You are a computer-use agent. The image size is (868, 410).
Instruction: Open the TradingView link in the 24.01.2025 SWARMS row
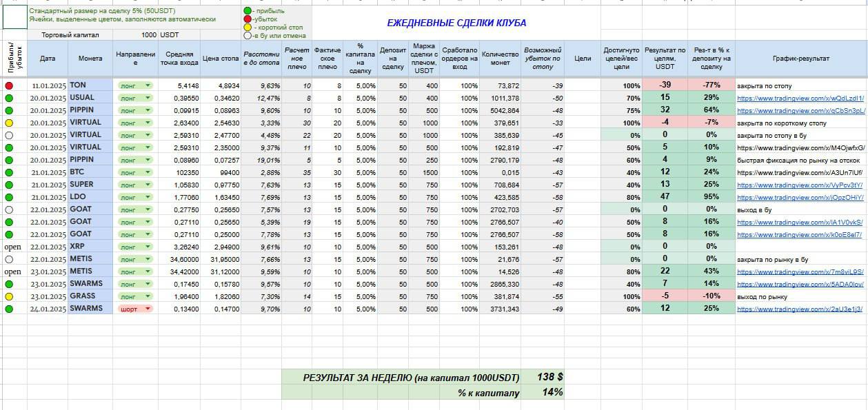(800, 309)
